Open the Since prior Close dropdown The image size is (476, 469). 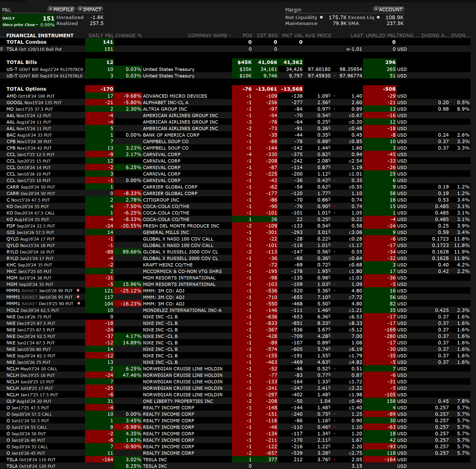37,25
